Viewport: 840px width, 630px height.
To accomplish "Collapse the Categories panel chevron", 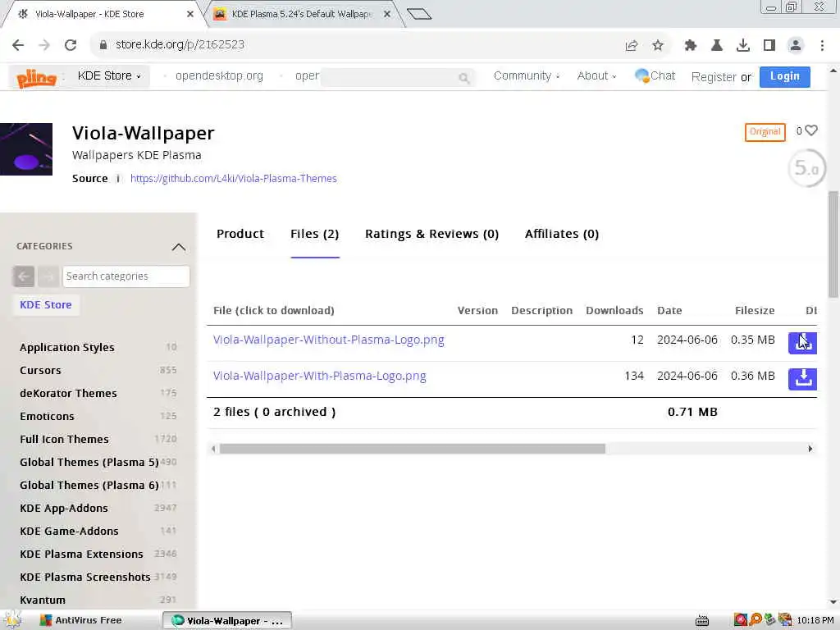I will pyautogui.click(x=178, y=247).
